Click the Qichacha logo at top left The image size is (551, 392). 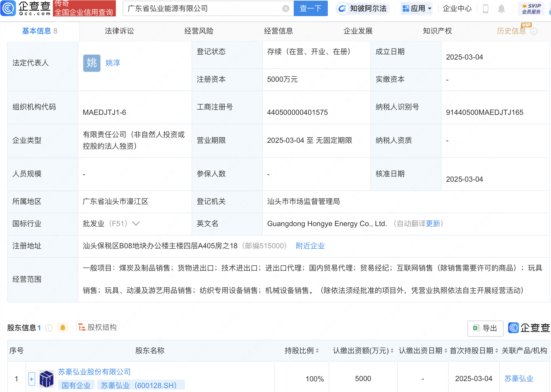(26, 8)
